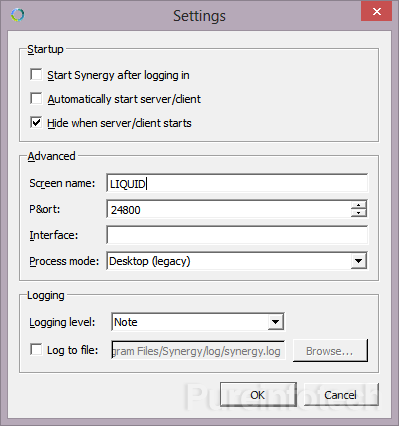This screenshot has width=399, height=426.
Task: Click the Logging level label
Action: [x=62, y=322]
